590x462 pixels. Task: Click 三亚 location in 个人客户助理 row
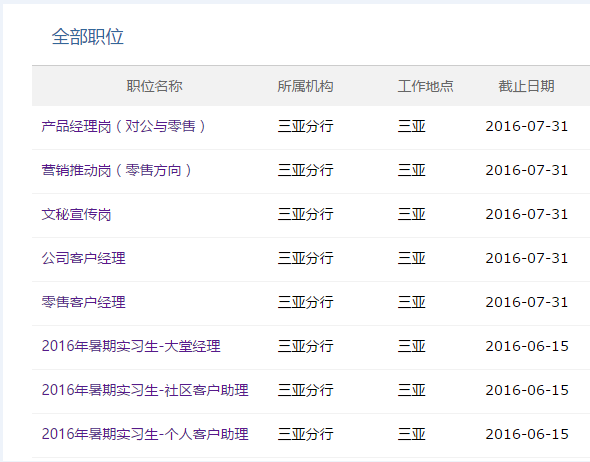tap(411, 434)
